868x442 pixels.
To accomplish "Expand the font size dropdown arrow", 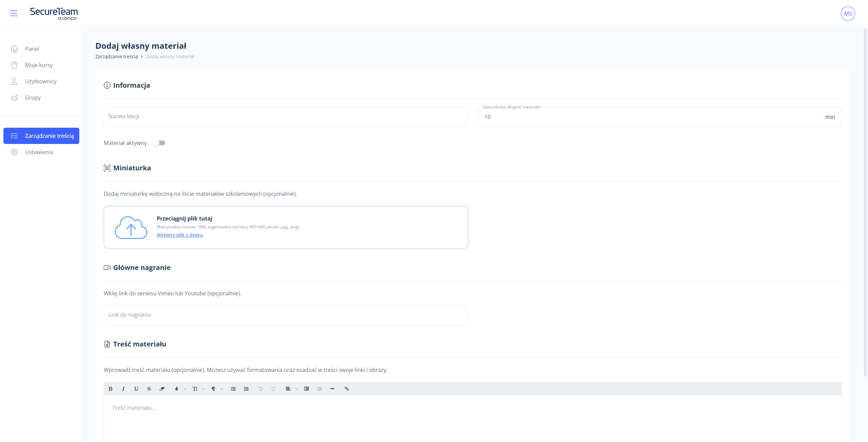I will [x=203, y=389].
